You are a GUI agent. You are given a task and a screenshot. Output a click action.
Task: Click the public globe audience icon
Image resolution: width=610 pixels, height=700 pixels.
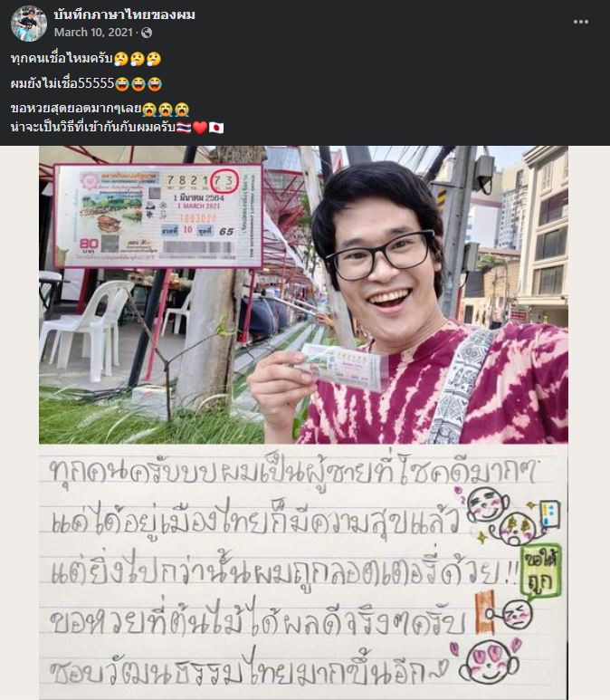coord(147,33)
